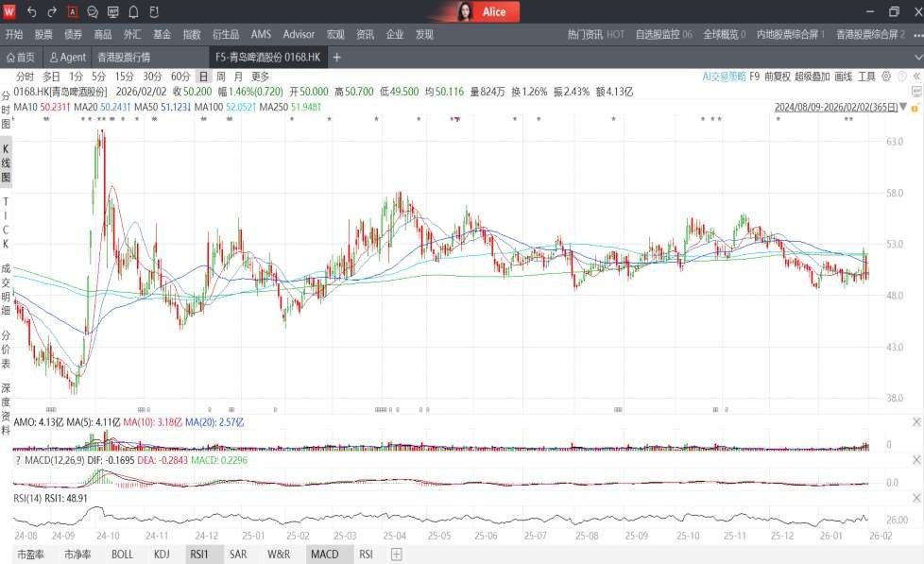Open the notification bell icon
This screenshot has height=564, width=924.
click(x=133, y=12)
